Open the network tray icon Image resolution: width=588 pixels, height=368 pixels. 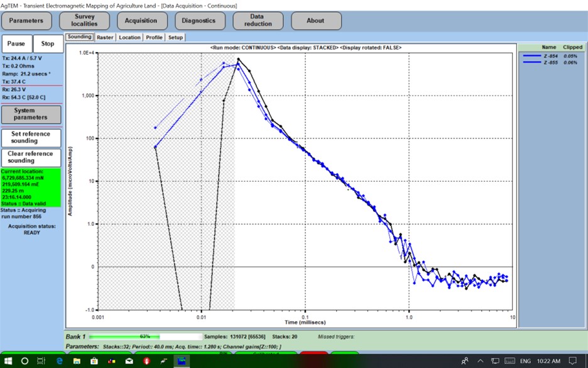[x=495, y=361]
